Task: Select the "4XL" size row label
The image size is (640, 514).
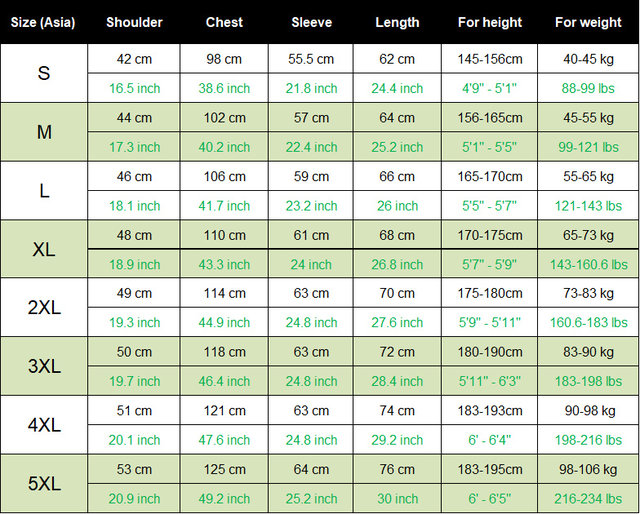Action: click(x=44, y=425)
